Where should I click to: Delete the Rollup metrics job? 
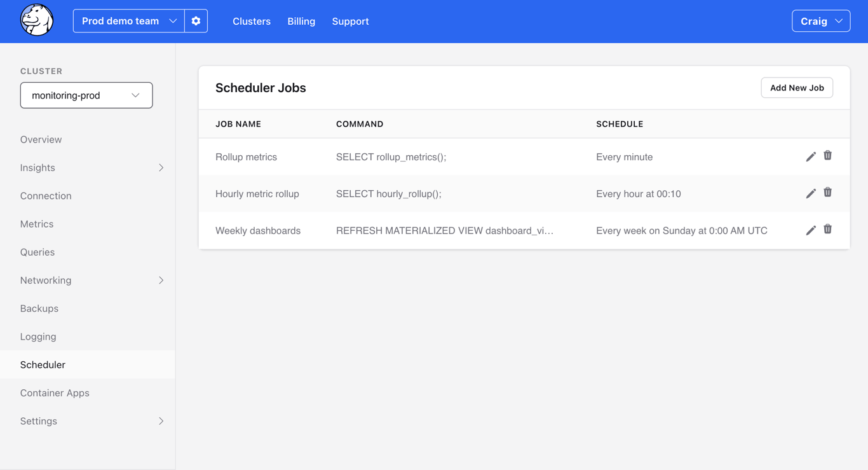coord(828,156)
